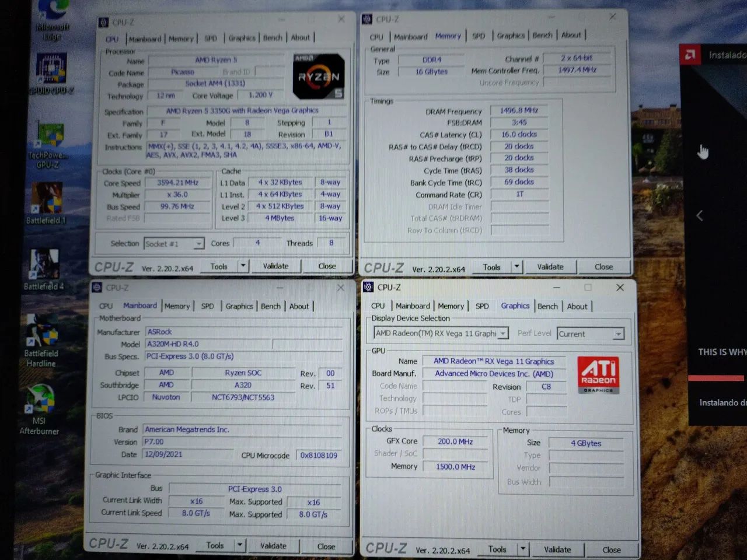Click the Code Name Picasso field
747x560 pixels.
click(x=183, y=72)
